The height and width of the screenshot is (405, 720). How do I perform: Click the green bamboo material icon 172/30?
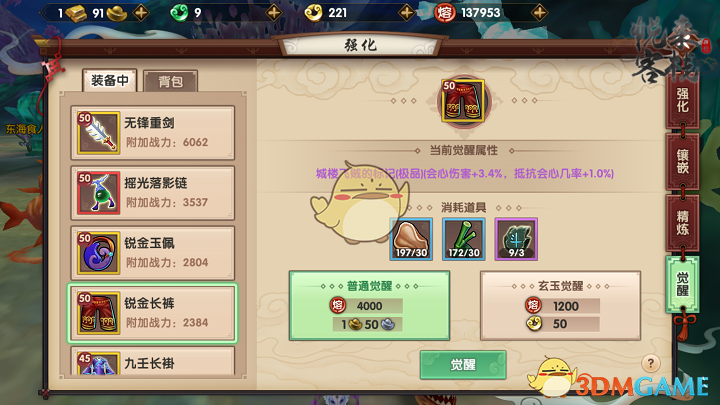tap(464, 239)
